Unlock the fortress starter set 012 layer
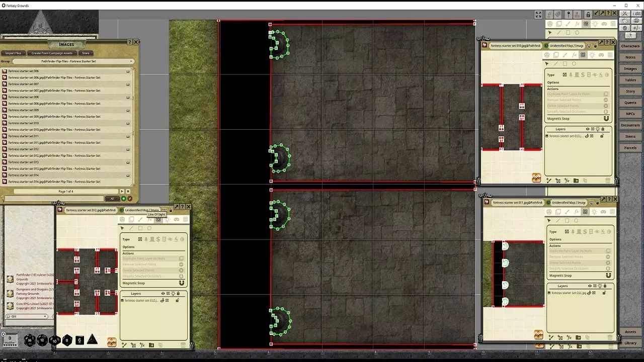644x362 pixels. coord(177,300)
